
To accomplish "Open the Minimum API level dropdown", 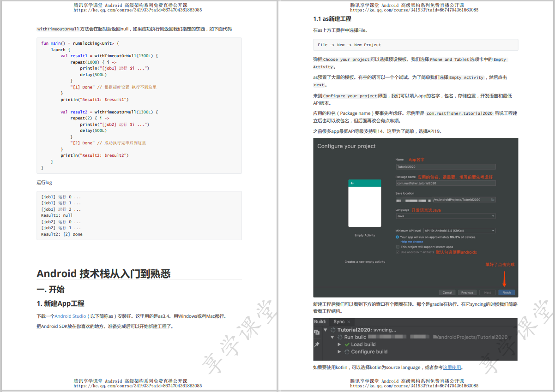I will 459,231.
